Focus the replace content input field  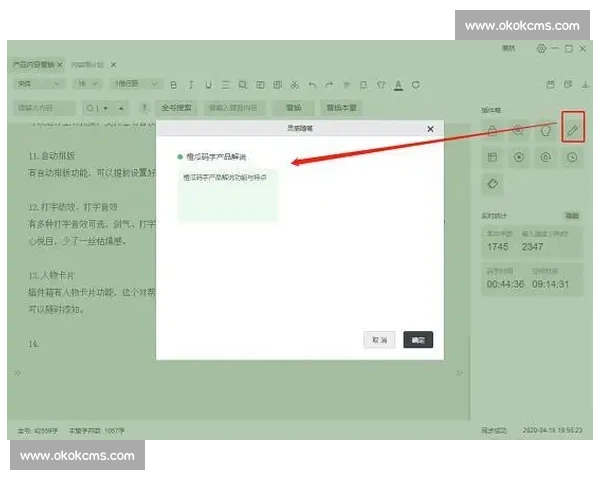tap(236, 108)
